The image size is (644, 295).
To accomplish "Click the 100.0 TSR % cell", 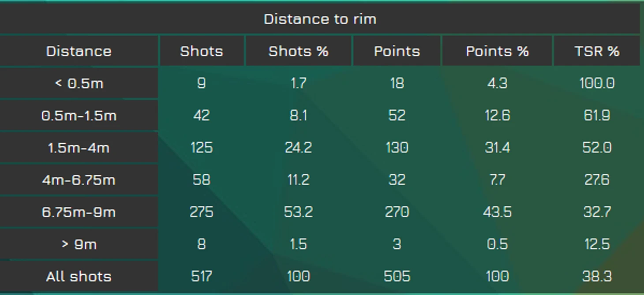I will [x=596, y=83].
